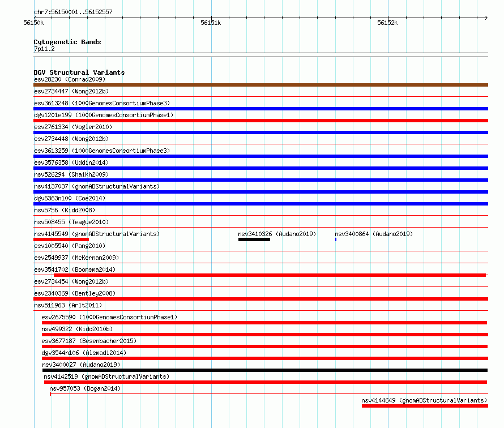Click nsv499322 (Kidd2010b) label
The height and width of the screenshot is (428, 504).
tap(77, 329)
